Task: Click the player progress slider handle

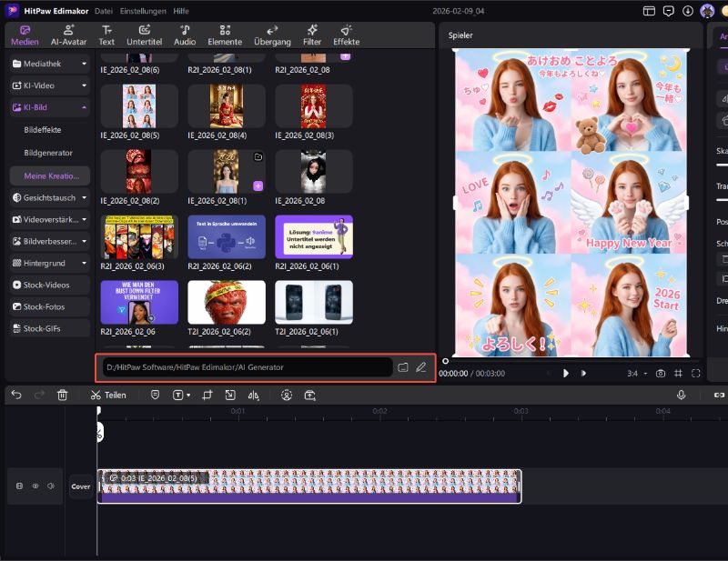Action: click(445, 361)
